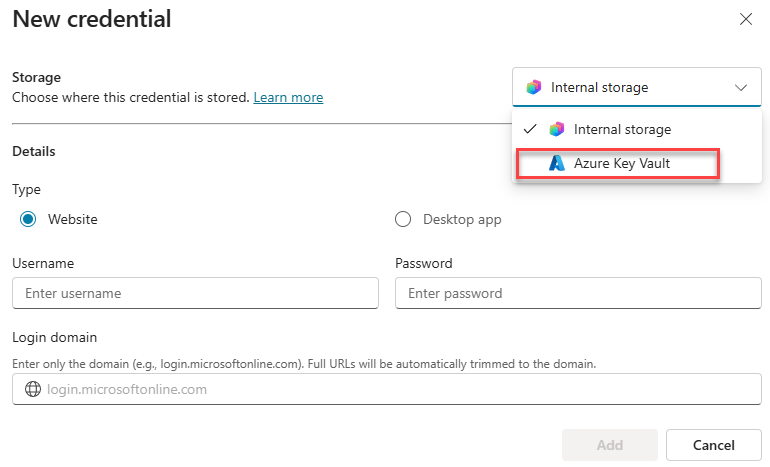Image resolution: width=770 pixels, height=467 pixels.
Task: Click the checkmark beside Internal storage
Action: pos(531,129)
